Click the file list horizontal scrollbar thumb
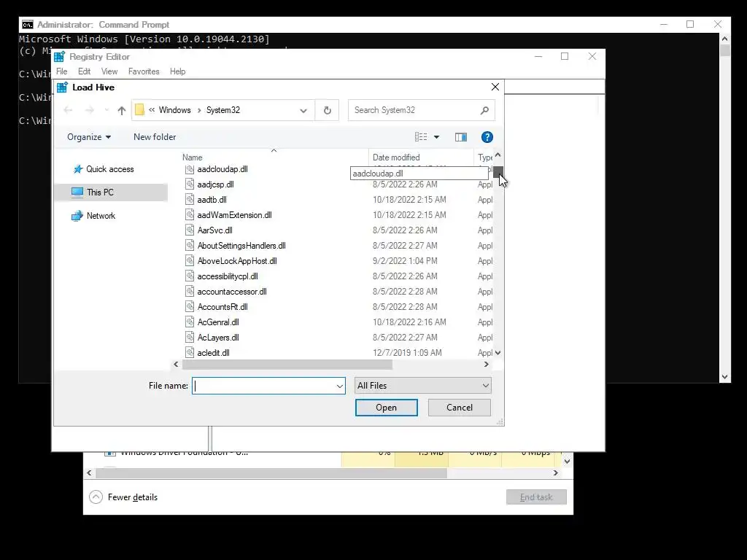747x560 pixels. [287, 365]
